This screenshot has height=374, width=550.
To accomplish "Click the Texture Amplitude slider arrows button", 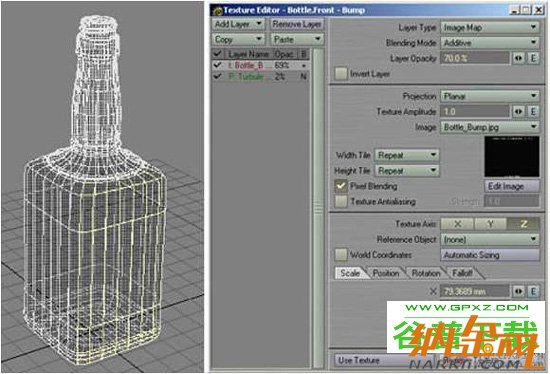I will [518, 112].
